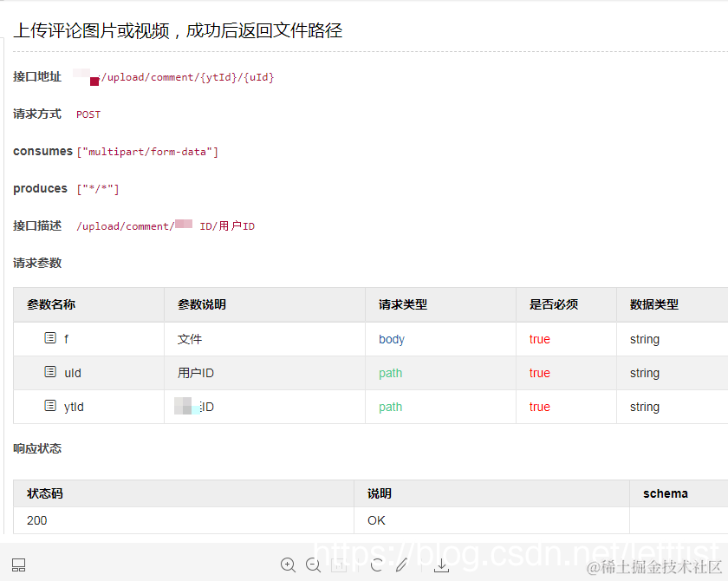Click the list icon beside parameter f
Screen dimensions: 728x581
point(50,337)
